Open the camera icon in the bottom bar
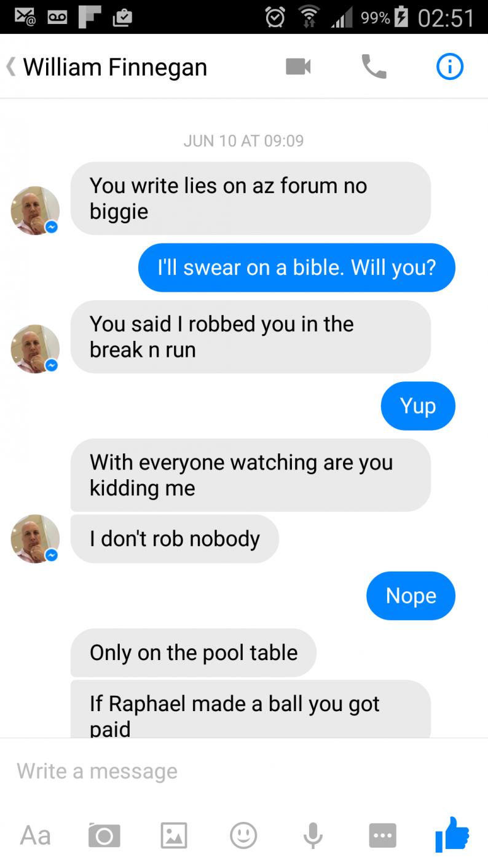 pyautogui.click(x=104, y=835)
